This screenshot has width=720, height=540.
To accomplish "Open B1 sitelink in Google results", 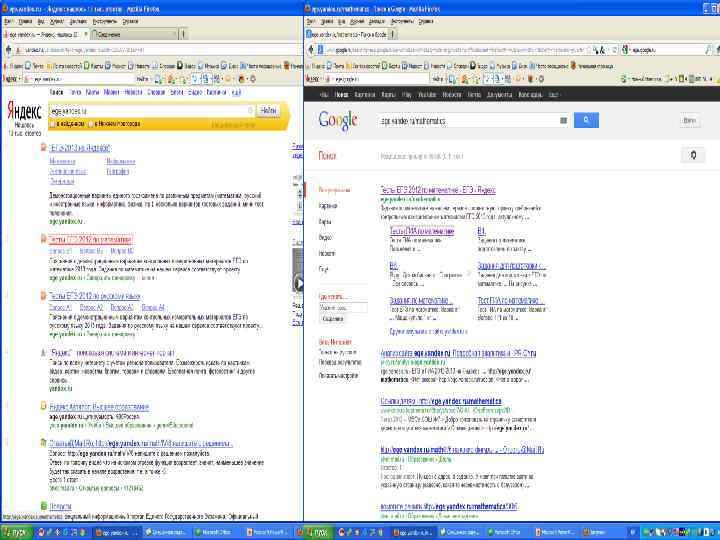I will [x=481, y=231].
